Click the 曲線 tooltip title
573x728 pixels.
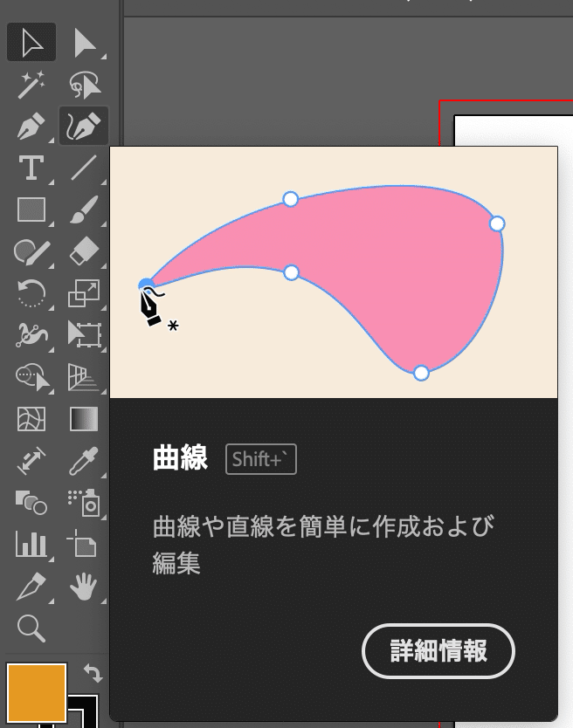click(180, 458)
